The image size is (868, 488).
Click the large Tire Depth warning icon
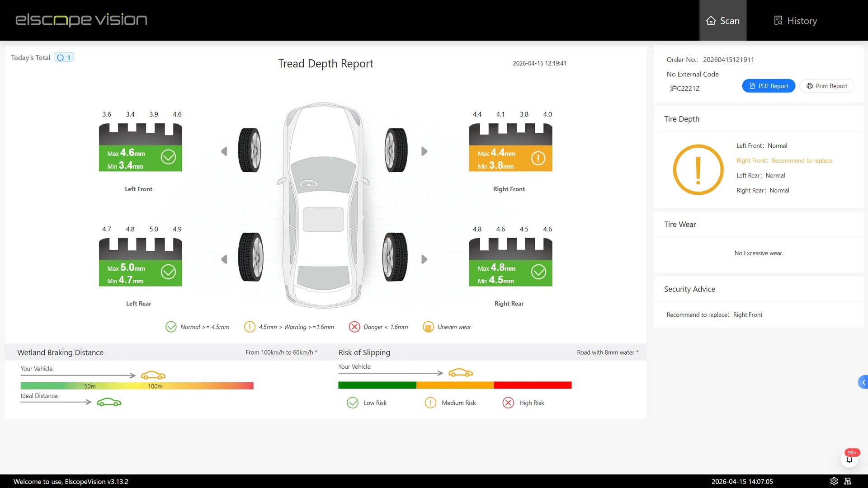[698, 169]
